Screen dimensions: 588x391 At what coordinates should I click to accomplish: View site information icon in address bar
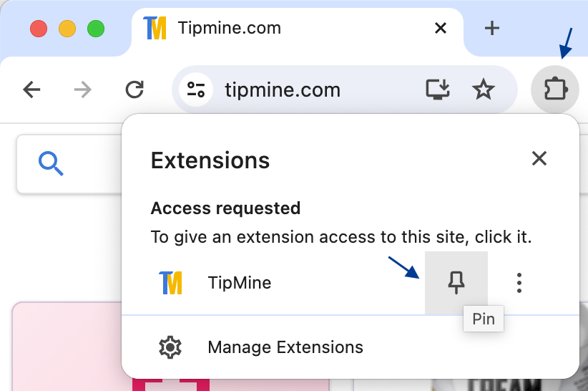[195, 90]
